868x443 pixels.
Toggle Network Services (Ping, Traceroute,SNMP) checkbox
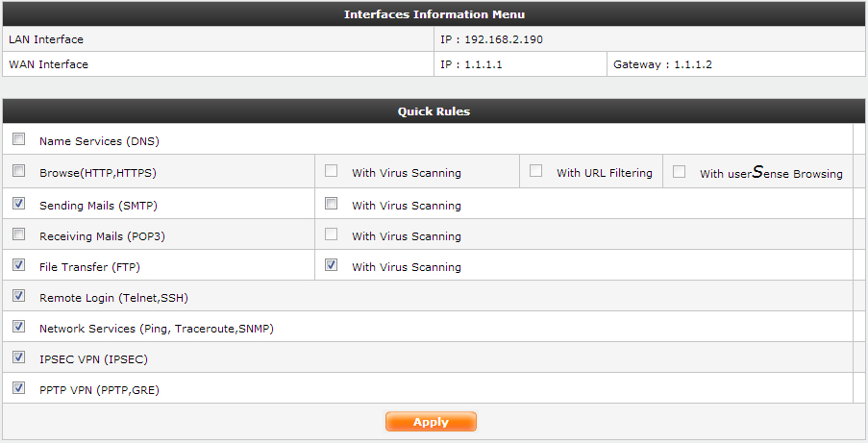(x=19, y=327)
